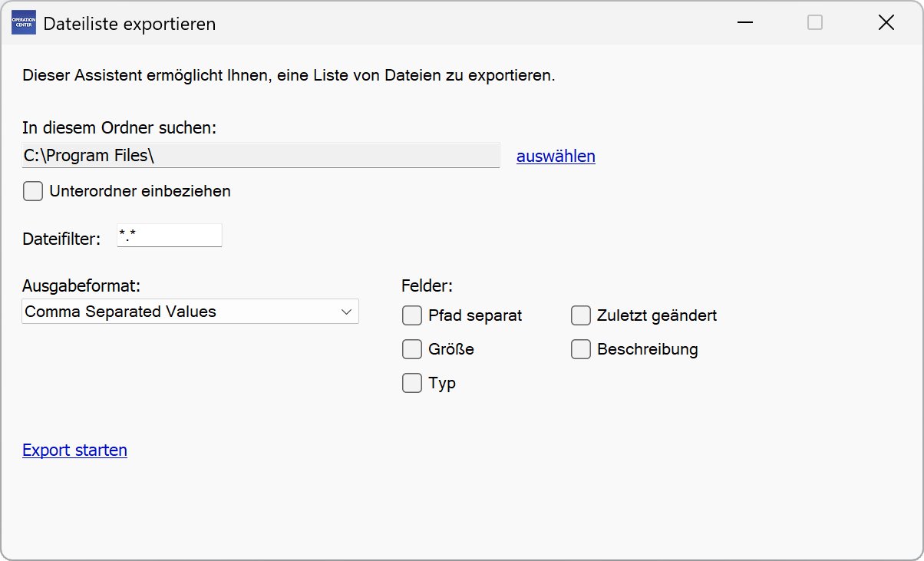This screenshot has width=924, height=561.
Task: Click into the Dateifilter text box
Action: coord(170,236)
